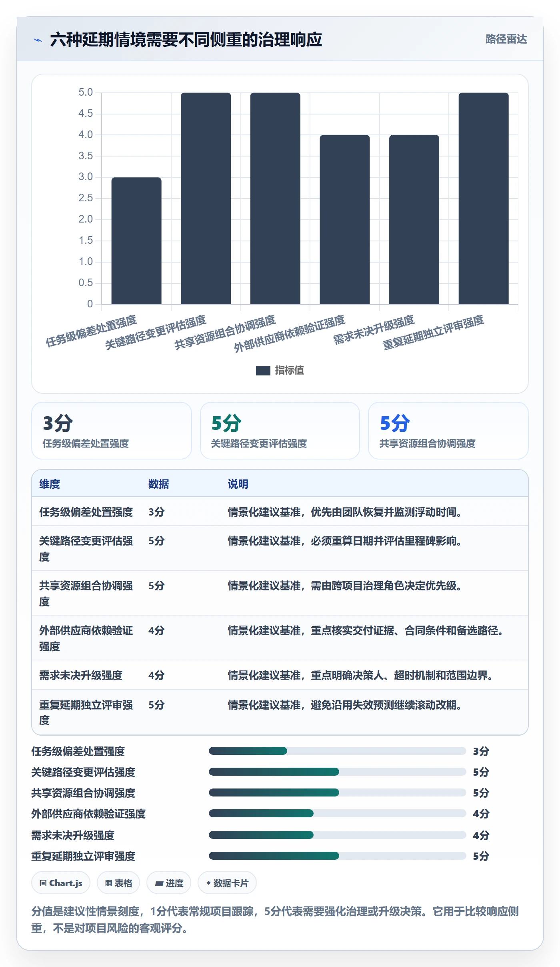
Task: Click the 路径雷达 label in header
Action: pos(506,39)
